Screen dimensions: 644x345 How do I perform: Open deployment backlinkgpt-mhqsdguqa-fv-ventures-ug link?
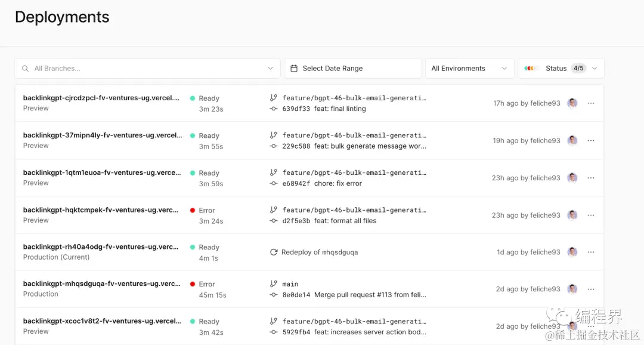(x=102, y=284)
